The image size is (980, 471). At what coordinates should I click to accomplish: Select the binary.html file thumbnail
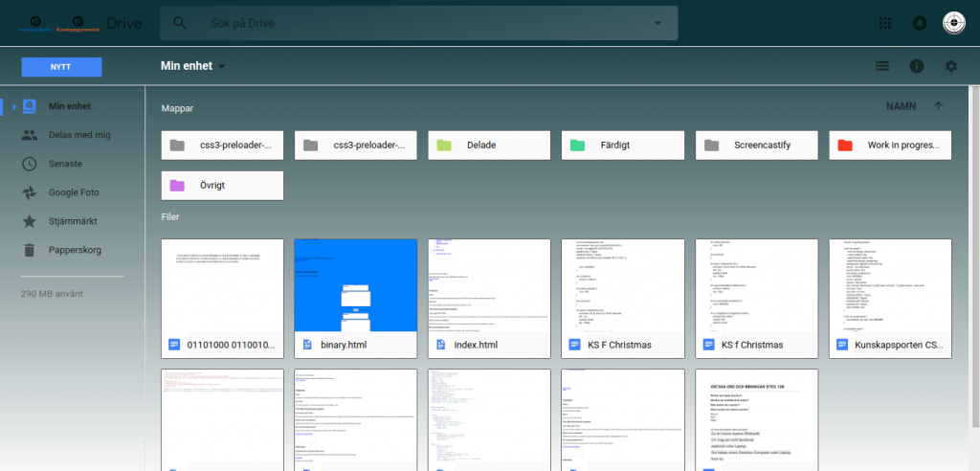tap(356, 285)
